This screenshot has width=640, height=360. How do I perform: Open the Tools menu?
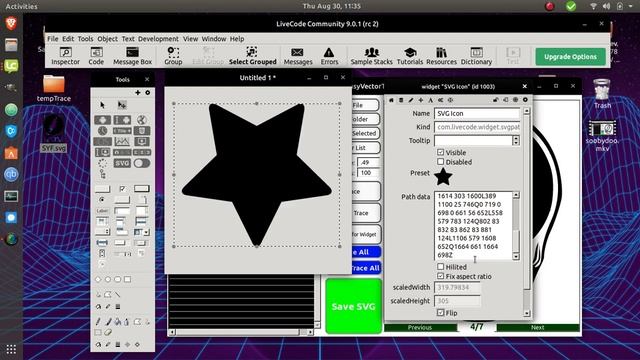click(85, 39)
